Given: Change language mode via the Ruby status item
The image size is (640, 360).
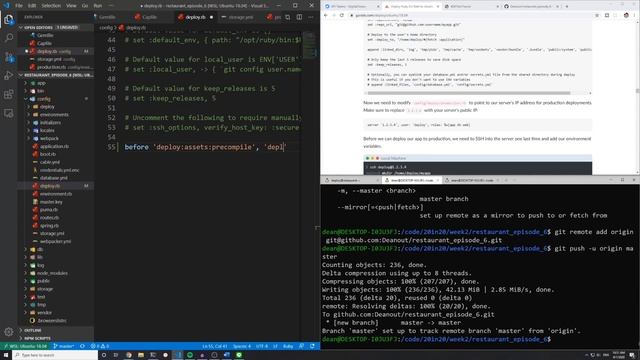Looking at the screenshot, I should point(288,346).
